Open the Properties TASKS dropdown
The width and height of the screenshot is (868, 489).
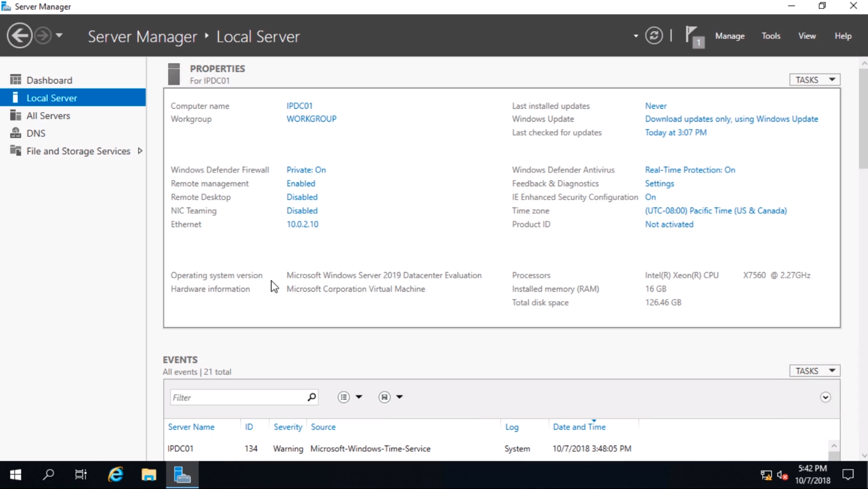(x=814, y=80)
